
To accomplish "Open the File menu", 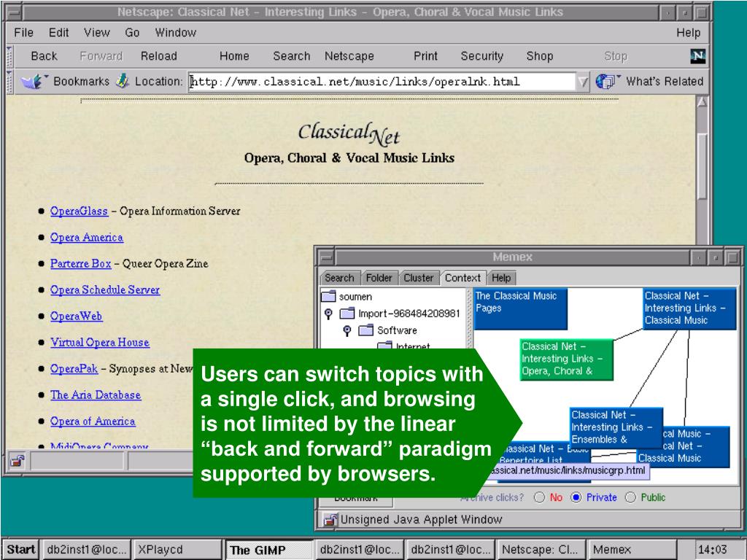I will tap(23, 32).
